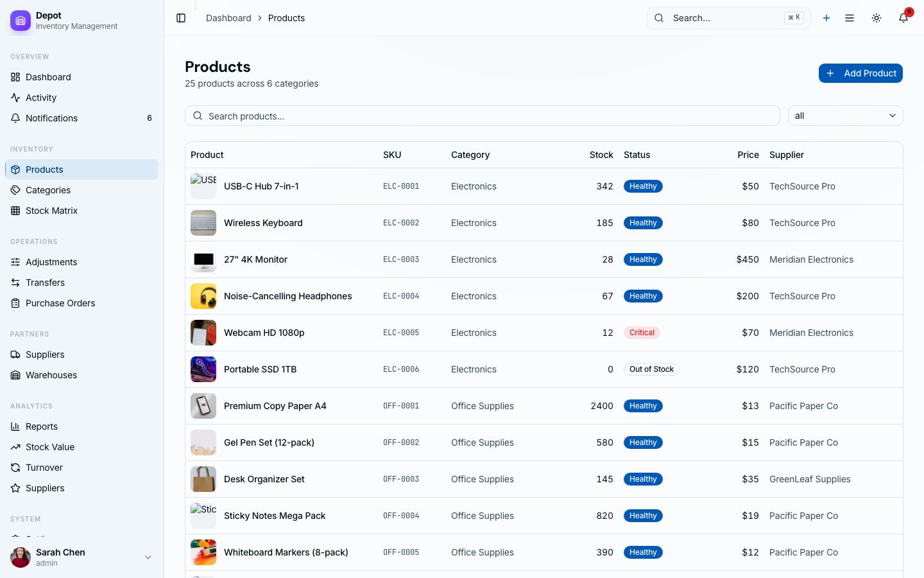This screenshot has height=578, width=924.
Task: Navigate to Dashboard via the breadcrumb
Action: click(228, 17)
